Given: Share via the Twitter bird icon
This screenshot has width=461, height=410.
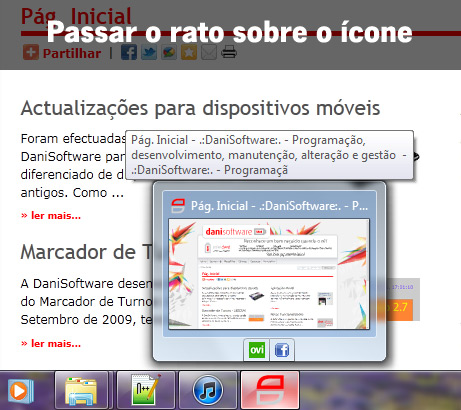Looking at the screenshot, I should click(149, 52).
